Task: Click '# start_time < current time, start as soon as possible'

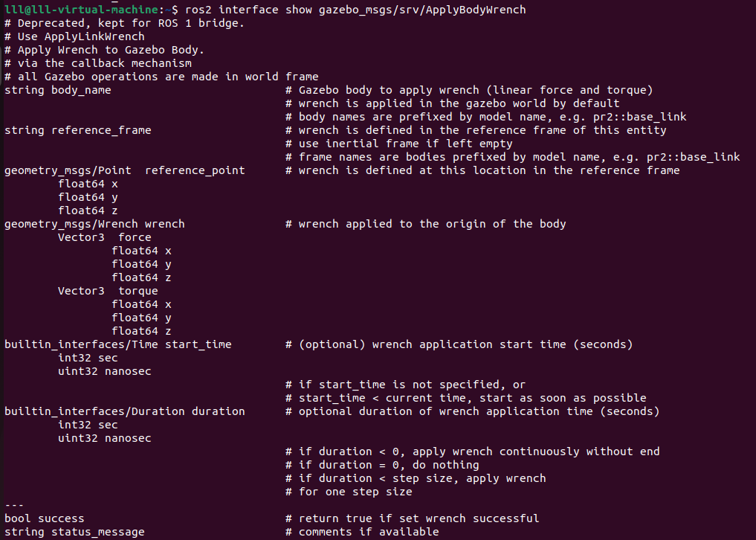Action: point(466,398)
